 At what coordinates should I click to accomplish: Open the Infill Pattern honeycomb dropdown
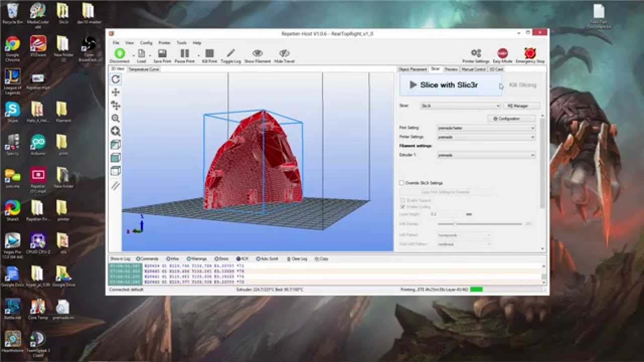[x=464, y=235]
